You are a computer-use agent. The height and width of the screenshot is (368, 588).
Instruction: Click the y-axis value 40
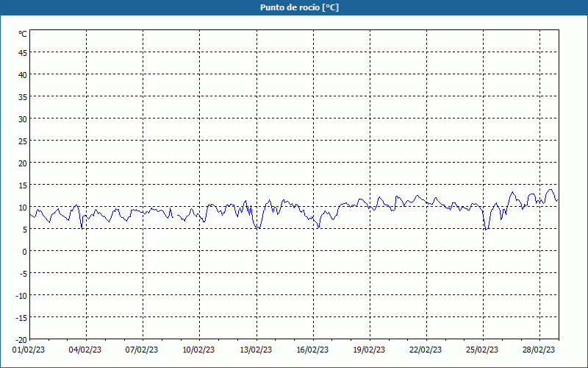(x=23, y=75)
